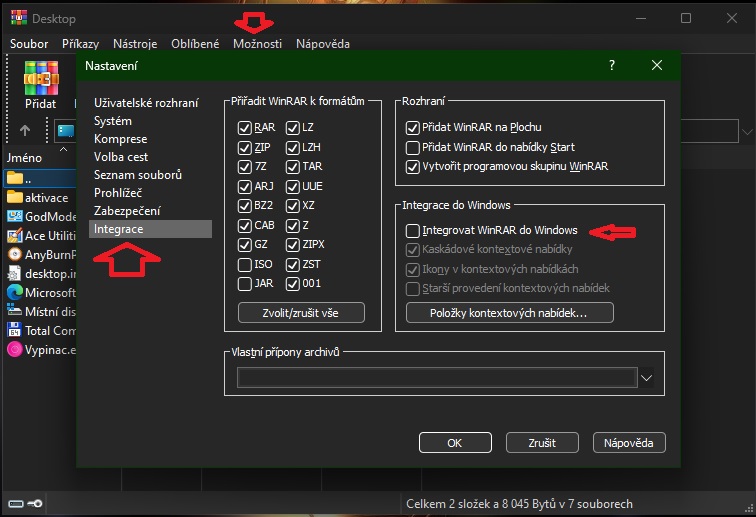This screenshot has height=517, width=756.
Task: Expand the Vlastní přípony archivů dropdown
Action: (647, 378)
